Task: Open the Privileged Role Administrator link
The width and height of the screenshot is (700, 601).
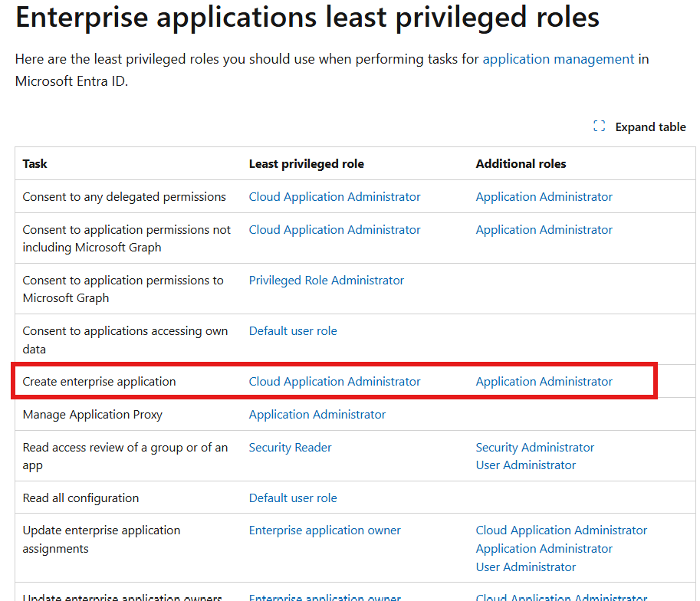Action: 327,280
